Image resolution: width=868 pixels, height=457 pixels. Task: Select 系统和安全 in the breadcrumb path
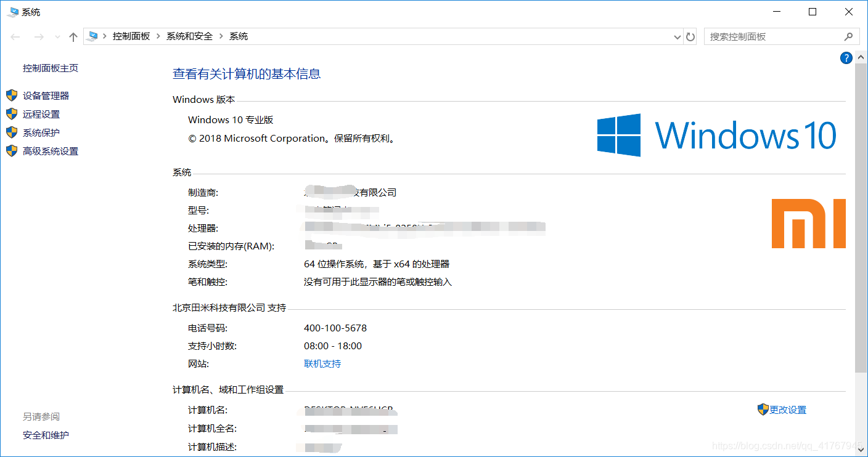(x=189, y=36)
